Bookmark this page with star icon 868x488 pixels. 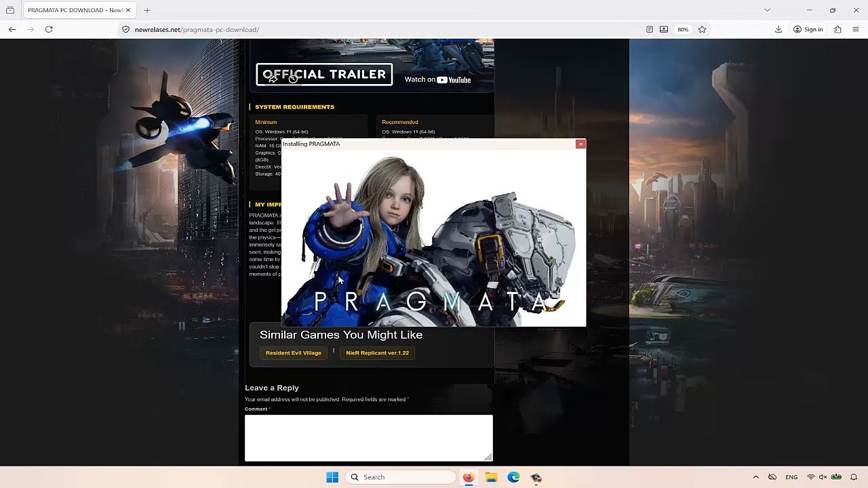pos(702,29)
